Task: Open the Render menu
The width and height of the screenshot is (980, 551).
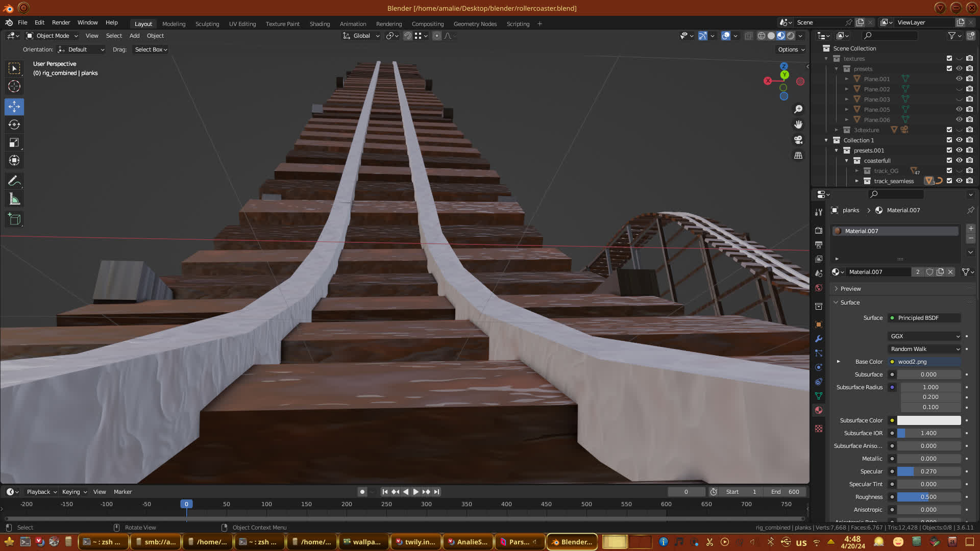Action: (x=61, y=22)
